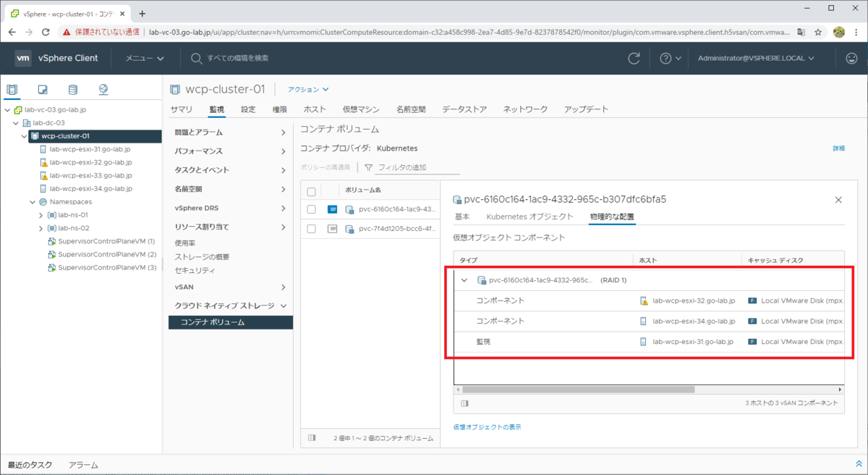Click the refresh icon in vSphere header
868x475 pixels.
[634, 58]
